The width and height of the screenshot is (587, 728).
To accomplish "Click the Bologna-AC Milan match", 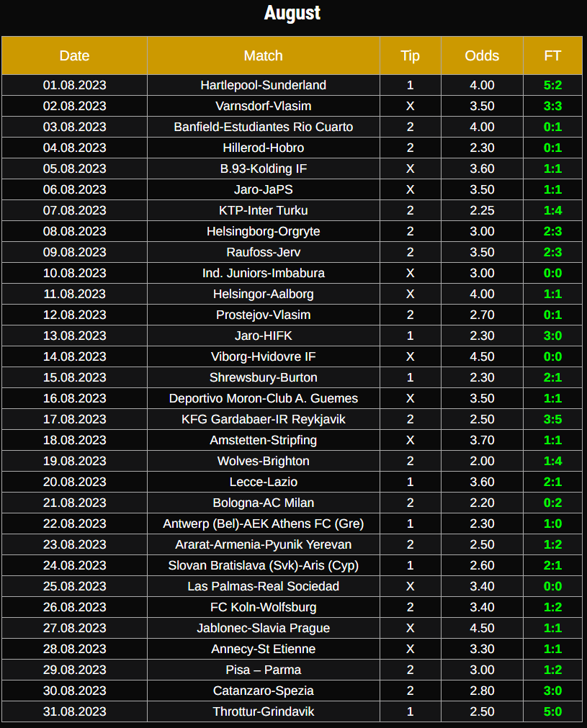I will pos(263,503).
